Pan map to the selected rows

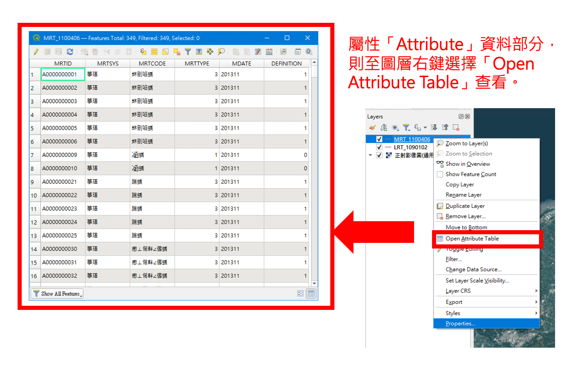pyautogui.click(x=210, y=52)
